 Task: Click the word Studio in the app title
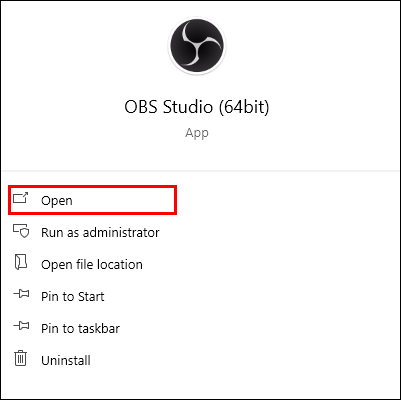[x=188, y=107]
